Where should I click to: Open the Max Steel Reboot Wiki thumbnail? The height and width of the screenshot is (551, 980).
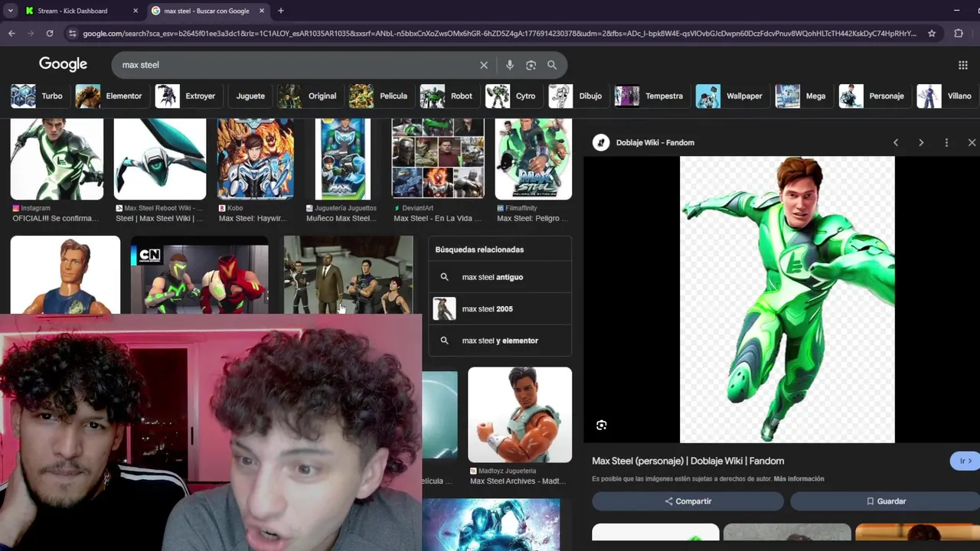(160, 158)
